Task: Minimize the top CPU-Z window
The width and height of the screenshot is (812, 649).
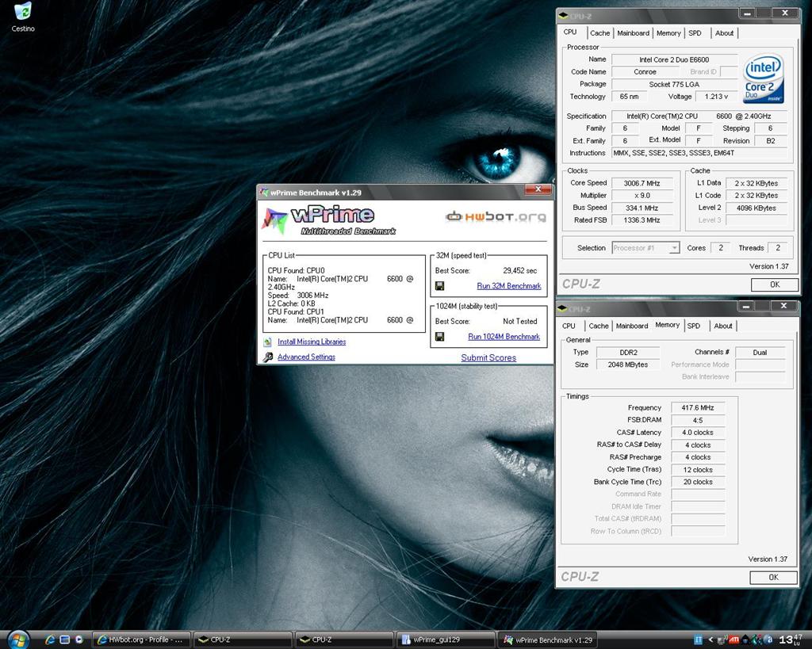Action: [x=747, y=14]
